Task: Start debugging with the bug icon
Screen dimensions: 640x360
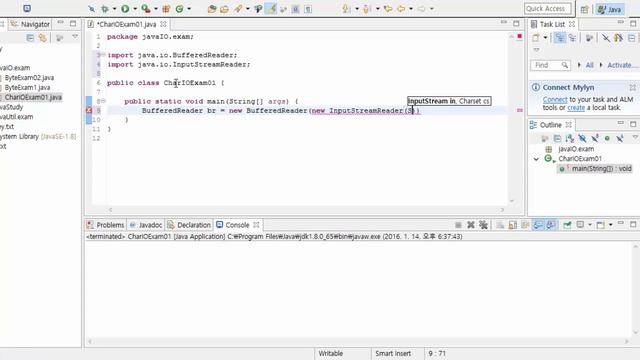Action: pyautogui.click(x=104, y=9)
